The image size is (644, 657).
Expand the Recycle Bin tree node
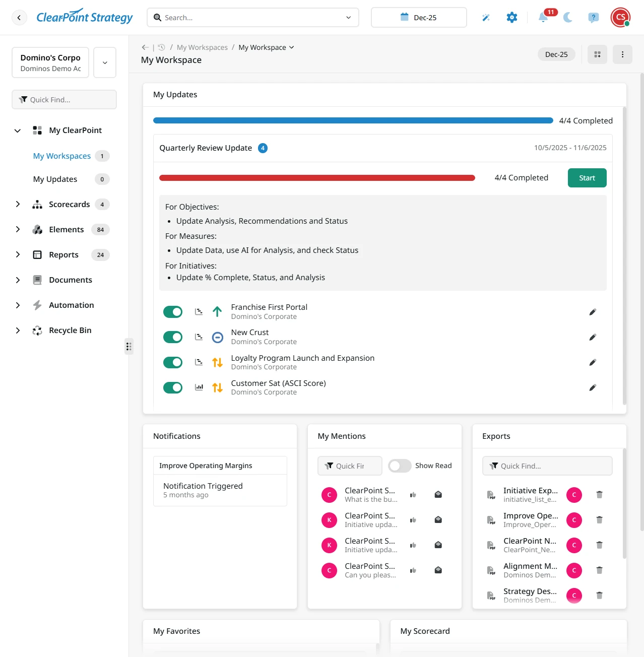coord(18,330)
